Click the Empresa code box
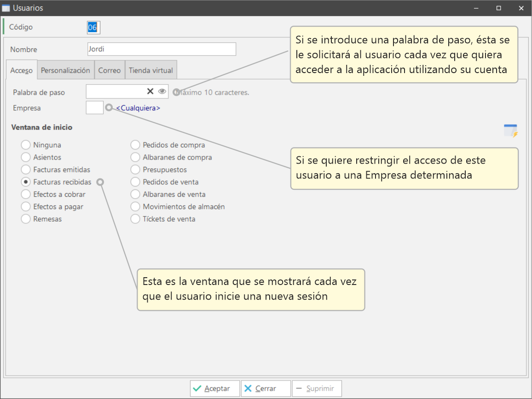This screenshot has width=532, height=399. pos(95,108)
